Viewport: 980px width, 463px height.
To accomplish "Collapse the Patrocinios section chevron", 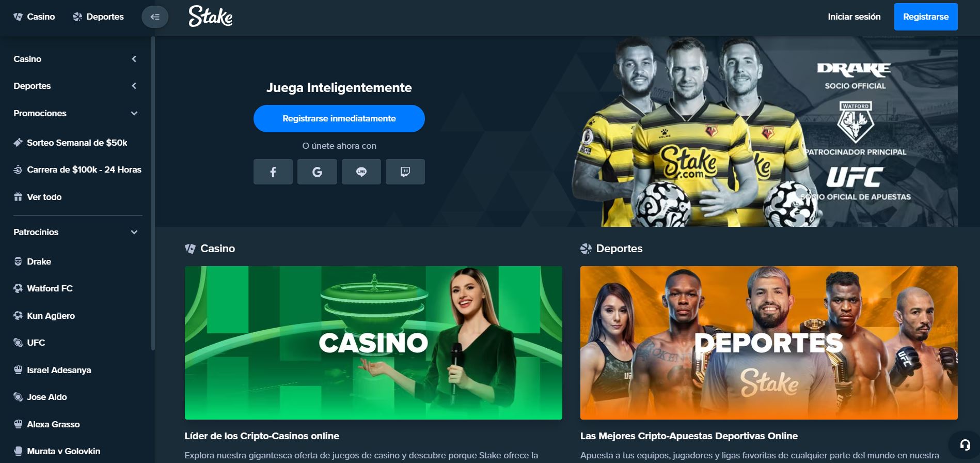I will (x=134, y=232).
